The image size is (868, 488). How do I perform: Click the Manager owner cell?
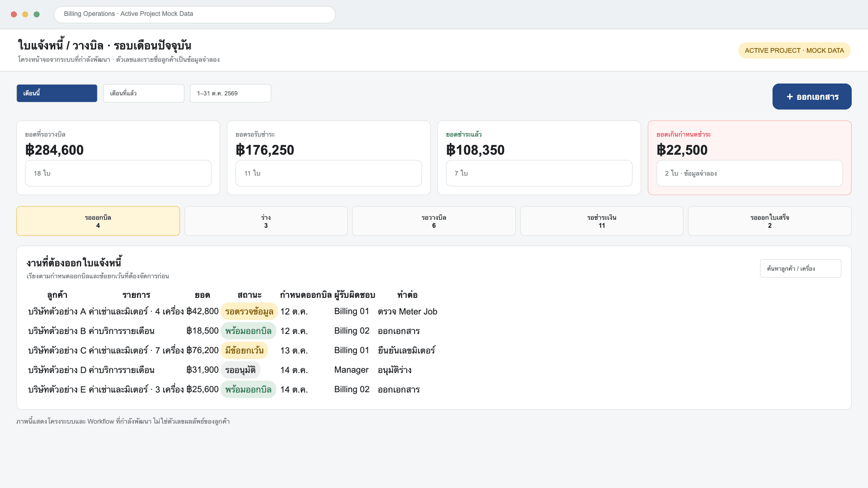click(x=351, y=370)
